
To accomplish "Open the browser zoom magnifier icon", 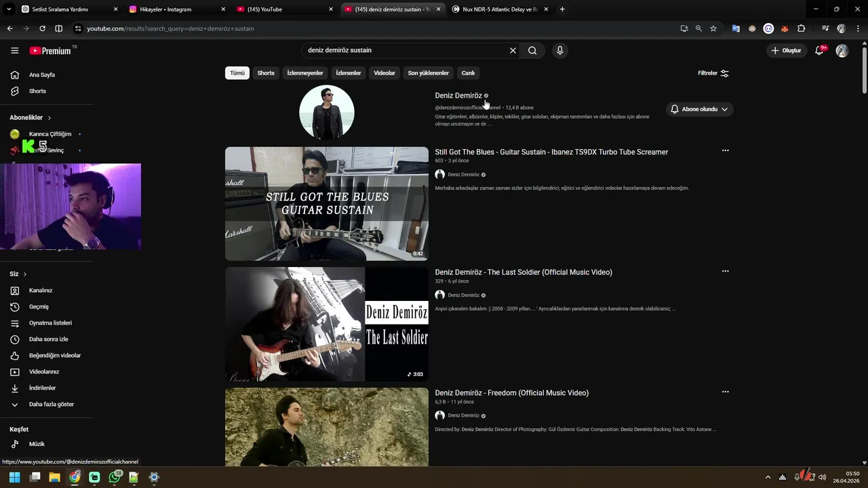I will 698,28.
